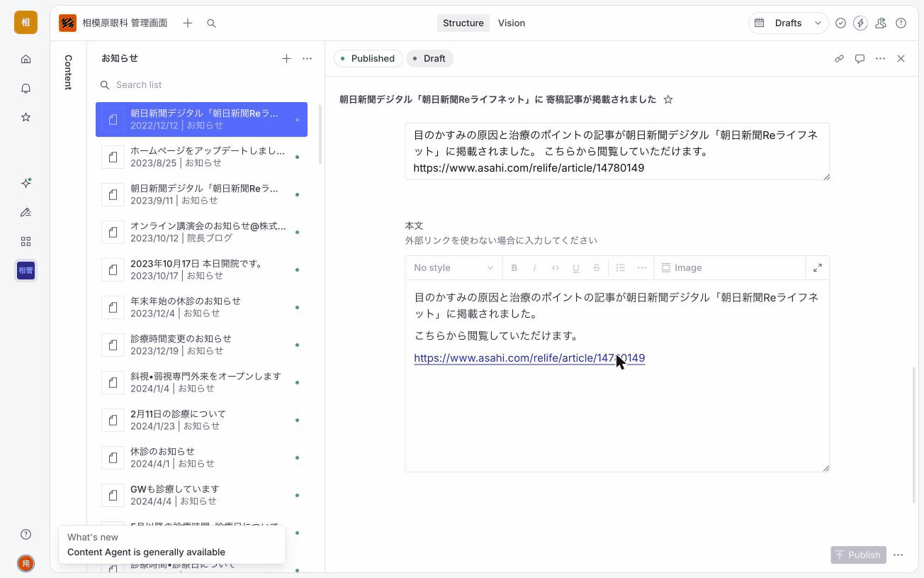The width and height of the screenshot is (924, 578).
Task: Open ホームページをアップデートしまし… item
Action: click(x=201, y=157)
